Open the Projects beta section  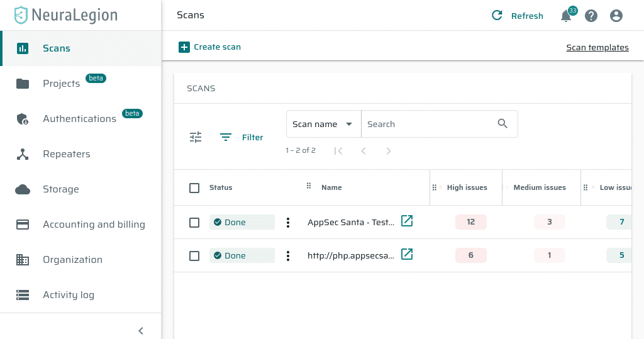[x=81, y=84]
